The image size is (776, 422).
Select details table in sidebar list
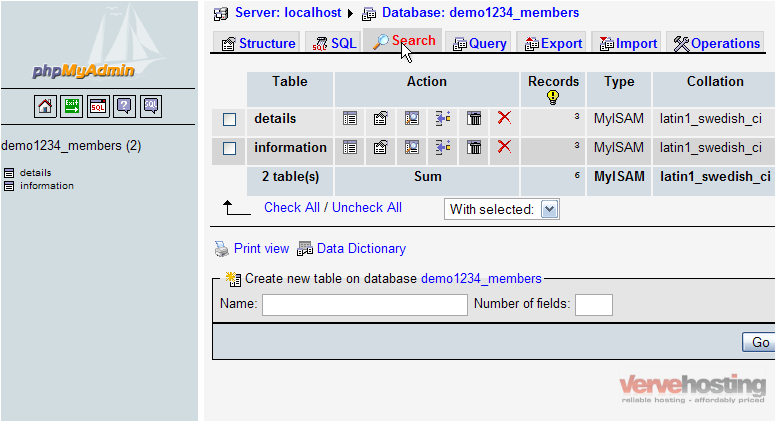tap(36, 173)
